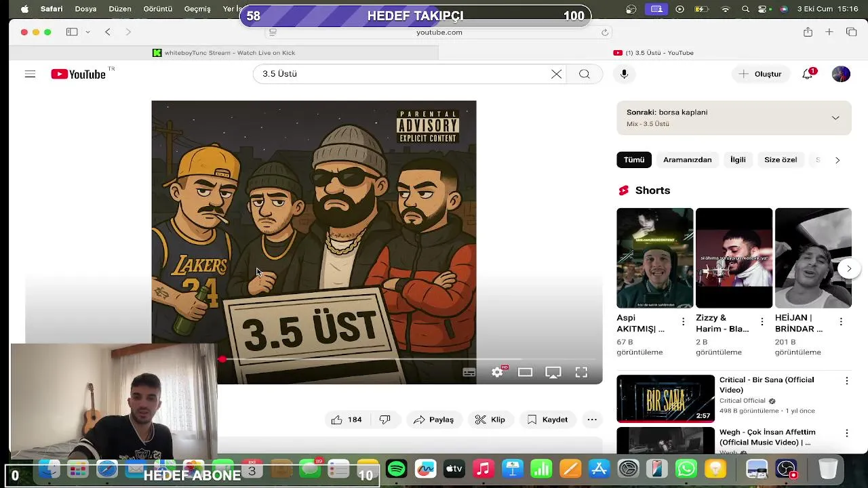The height and width of the screenshot is (488, 868).
Task: Open Wegh - Çok İnsan Affettim video title
Action: (x=768, y=437)
